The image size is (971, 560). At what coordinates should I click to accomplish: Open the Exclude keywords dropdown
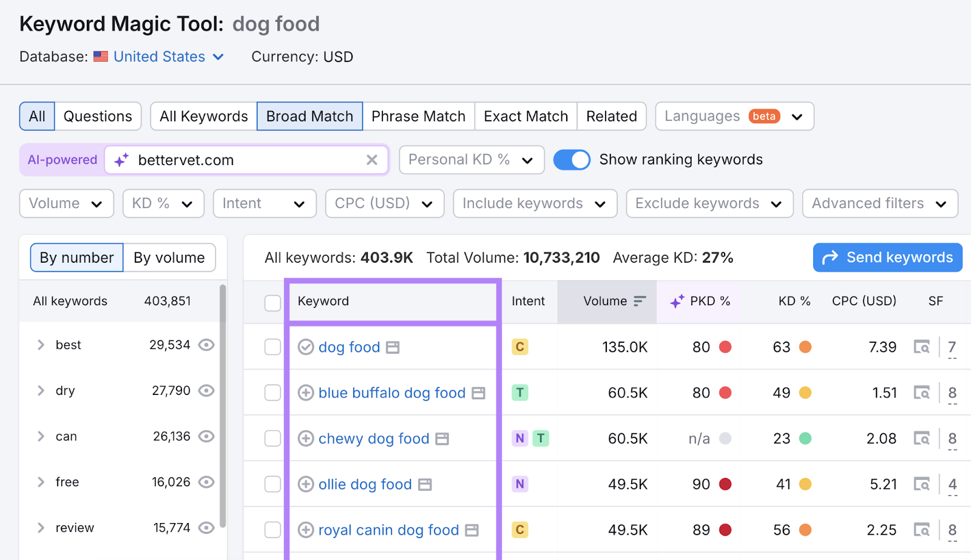(x=709, y=203)
